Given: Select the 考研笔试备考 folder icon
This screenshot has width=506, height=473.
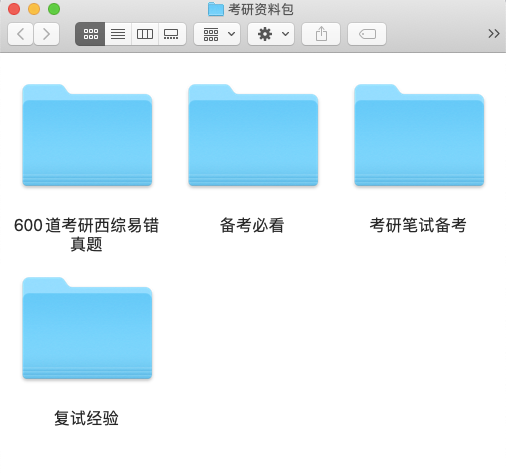Looking at the screenshot, I should [419, 135].
